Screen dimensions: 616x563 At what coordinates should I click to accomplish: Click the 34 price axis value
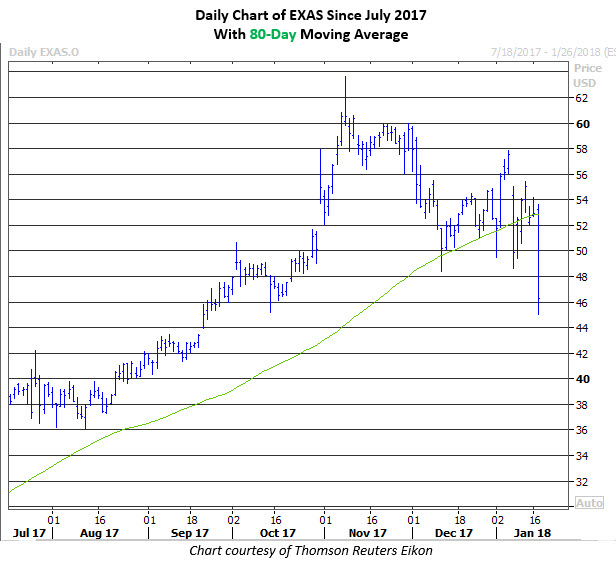pyautogui.click(x=582, y=456)
